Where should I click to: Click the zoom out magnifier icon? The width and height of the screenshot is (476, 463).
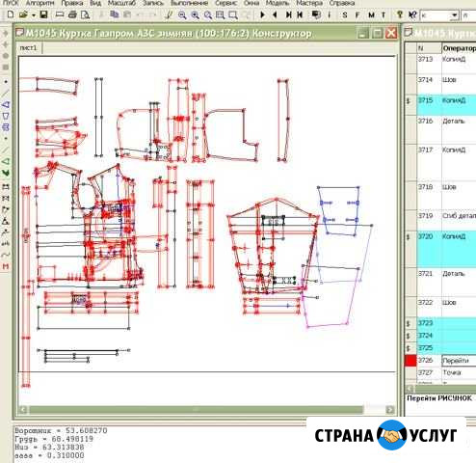(x=182, y=15)
